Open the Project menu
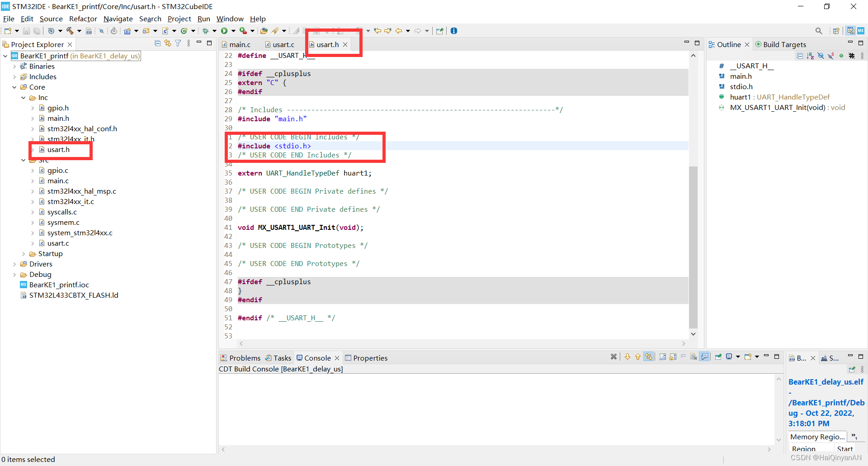Viewport: 868px width, 466px height. 179,19
